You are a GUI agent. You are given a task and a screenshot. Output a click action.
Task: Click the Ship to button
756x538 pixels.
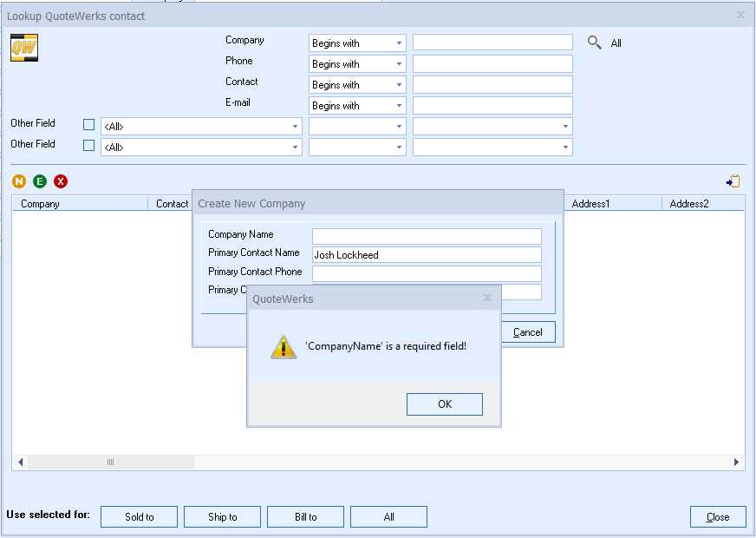[x=222, y=517]
